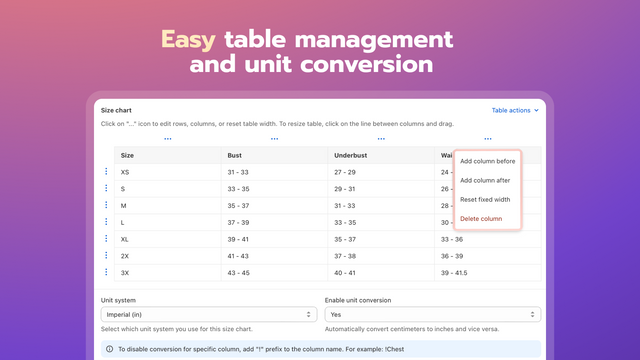Open the Unit system select box
Viewport: 640px width, 360px height.
tap(209, 314)
